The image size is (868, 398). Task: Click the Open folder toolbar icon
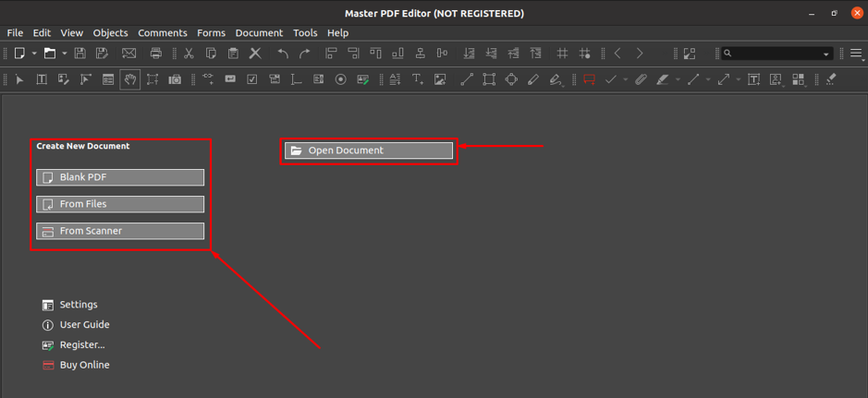50,53
